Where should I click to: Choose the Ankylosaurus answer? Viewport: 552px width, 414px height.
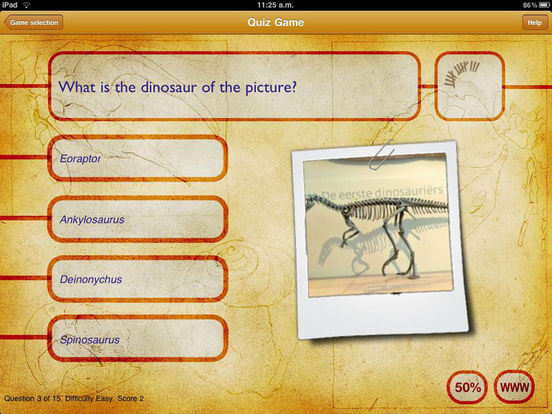(x=137, y=219)
